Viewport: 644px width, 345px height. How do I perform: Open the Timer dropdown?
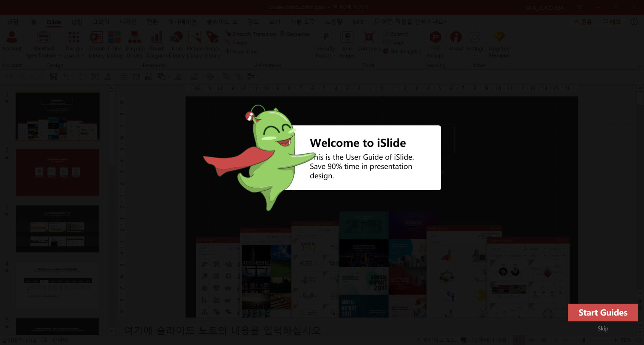[396, 43]
